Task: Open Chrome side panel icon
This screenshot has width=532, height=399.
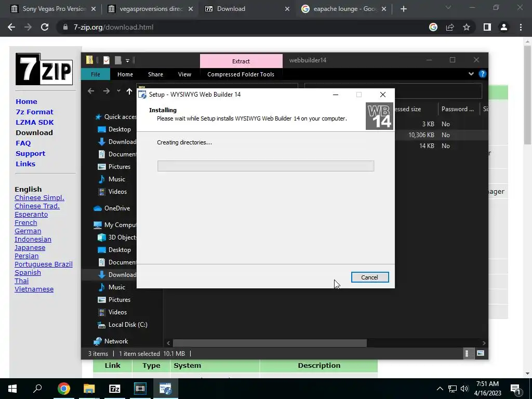Action: click(487, 27)
